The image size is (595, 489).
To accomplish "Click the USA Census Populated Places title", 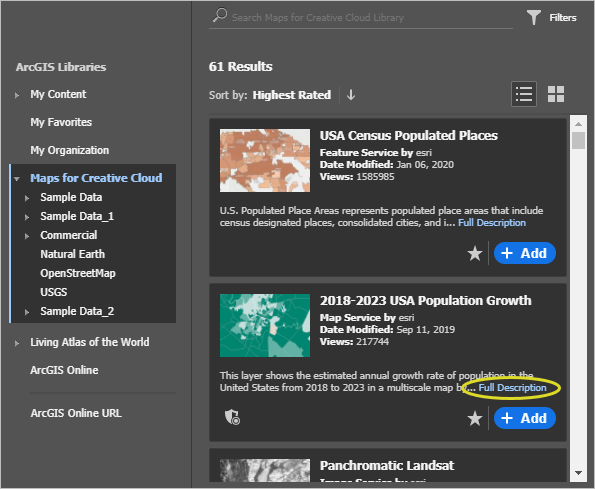I will [408, 135].
